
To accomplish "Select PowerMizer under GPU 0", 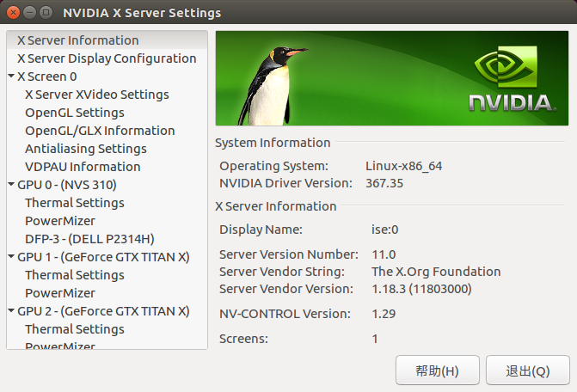I will click(59, 221).
